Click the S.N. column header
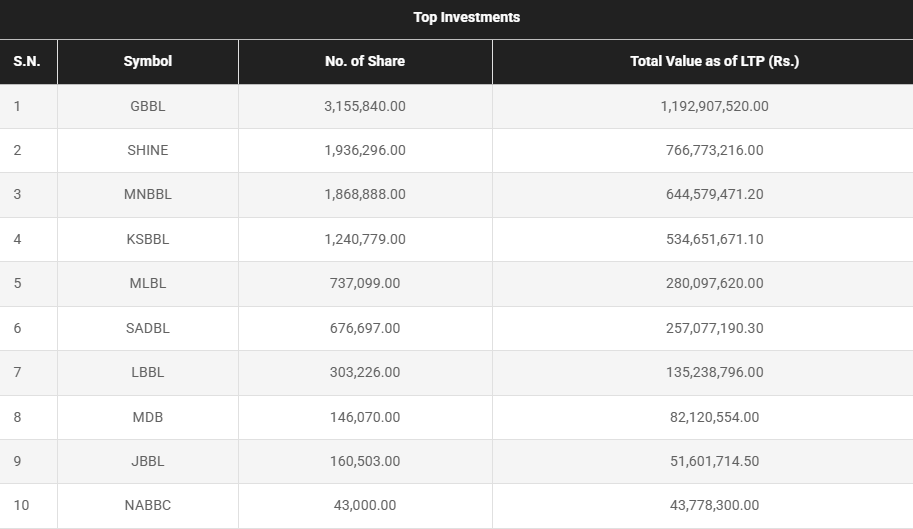Screen dimensions: 913x529 coord(27,61)
